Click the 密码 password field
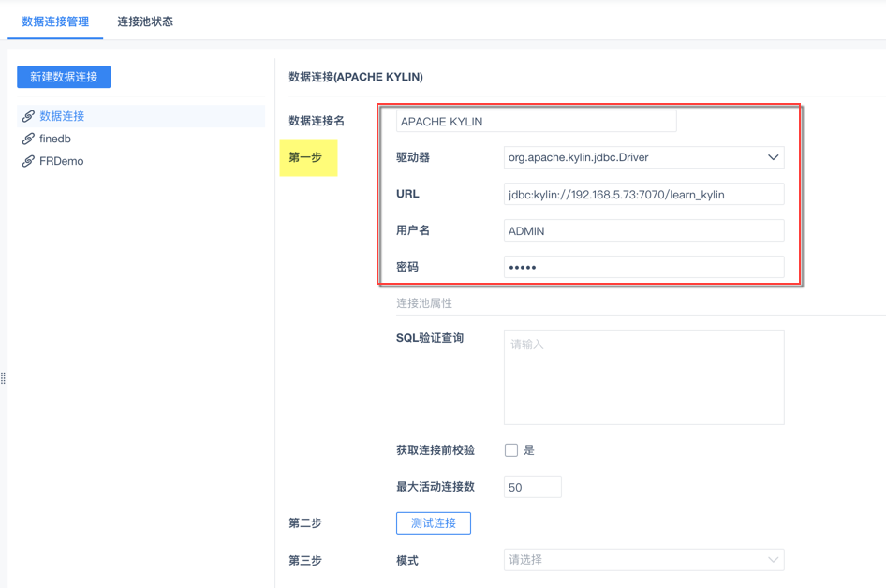This screenshot has height=588, width=886. pyautogui.click(x=643, y=267)
